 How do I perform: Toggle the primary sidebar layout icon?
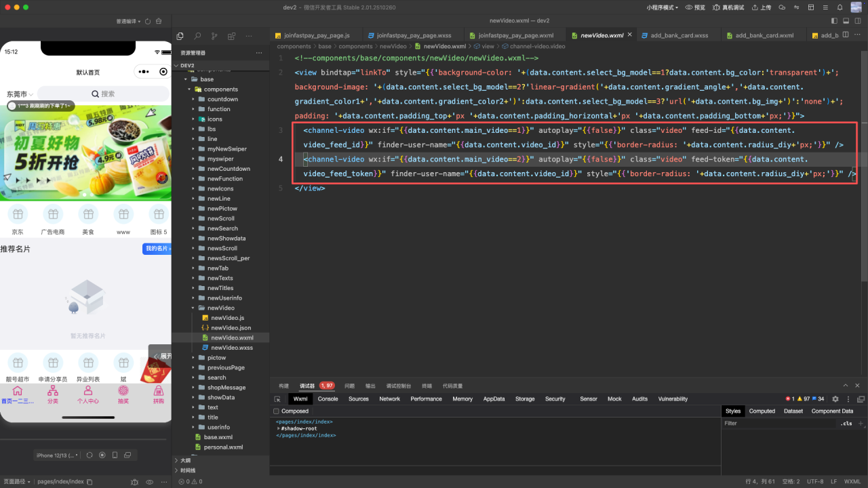tap(835, 21)
